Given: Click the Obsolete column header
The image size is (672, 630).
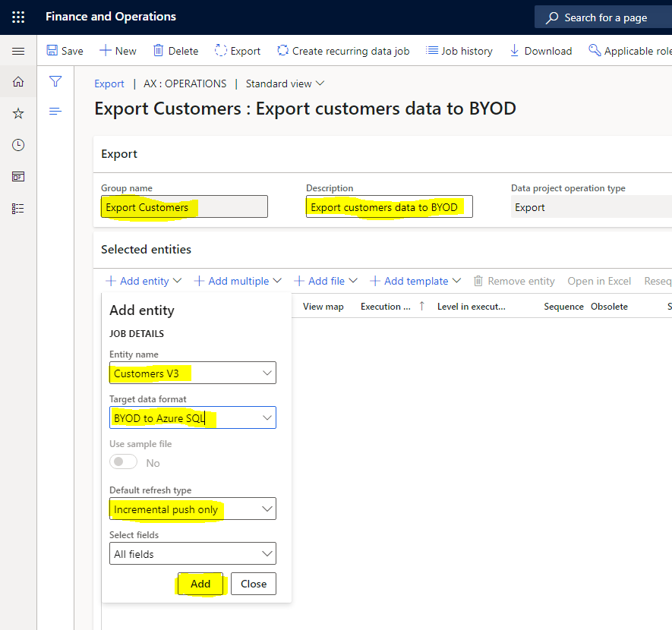Looking at the screenshot, I should 609,307.
